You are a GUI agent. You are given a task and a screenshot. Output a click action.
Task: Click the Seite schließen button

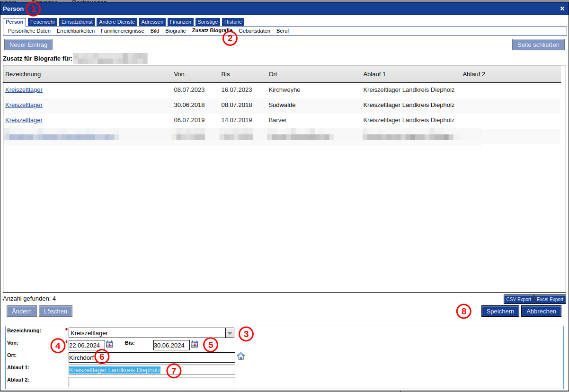(x=538, y=45)
